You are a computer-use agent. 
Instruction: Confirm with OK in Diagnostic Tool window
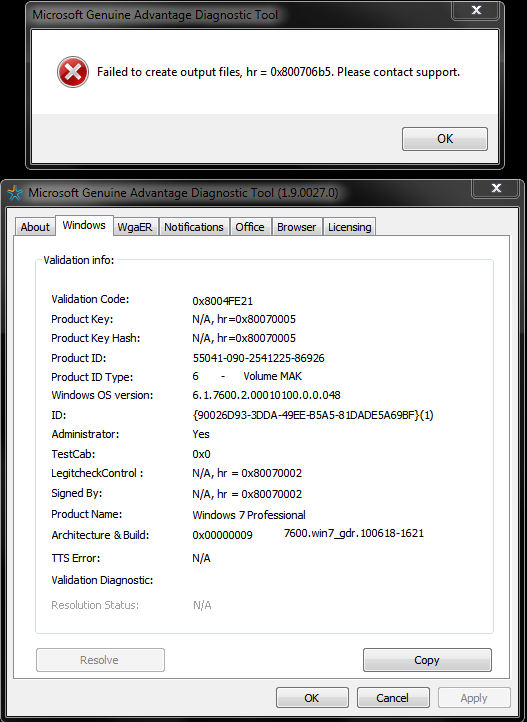tap(312, 698)
